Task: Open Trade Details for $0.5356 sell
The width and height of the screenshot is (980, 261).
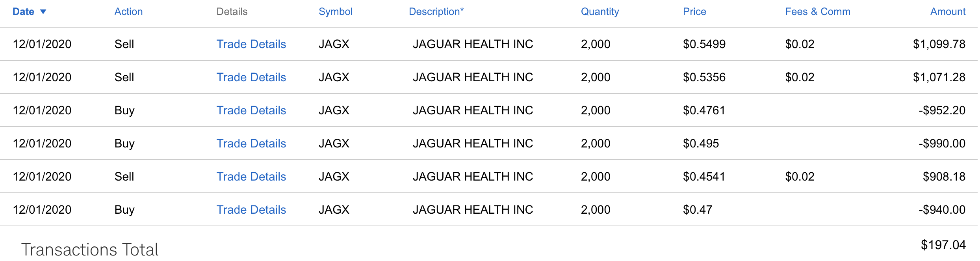Action: click(x=251, y=77)
